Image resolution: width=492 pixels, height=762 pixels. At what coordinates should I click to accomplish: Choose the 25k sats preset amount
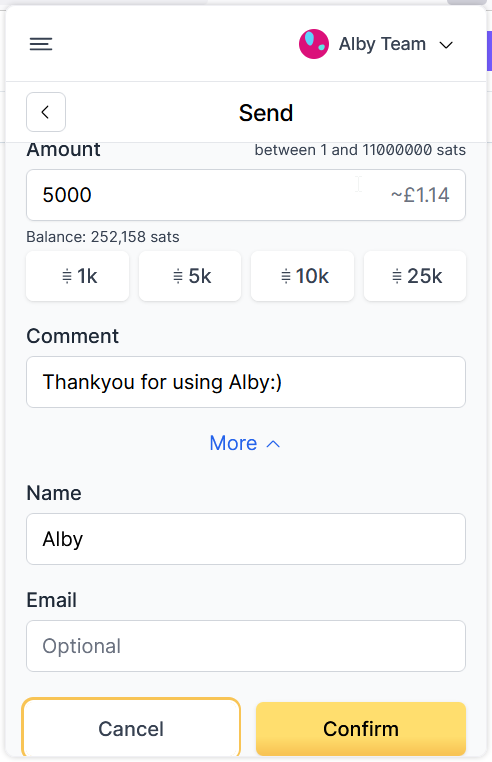[x=415, y=276]
